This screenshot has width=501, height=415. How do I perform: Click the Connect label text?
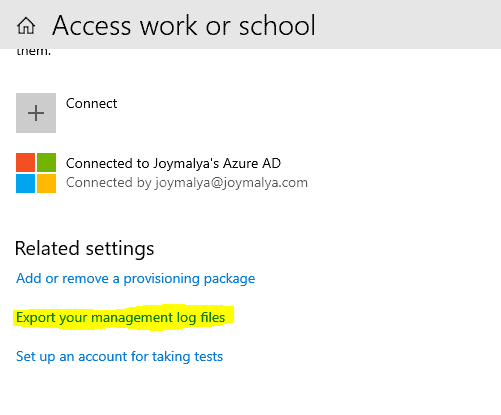(x=92, y=103)
